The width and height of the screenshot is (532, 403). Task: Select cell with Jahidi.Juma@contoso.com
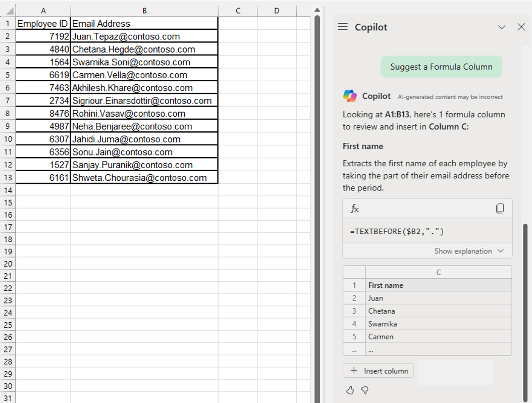(x=144, y=139)
